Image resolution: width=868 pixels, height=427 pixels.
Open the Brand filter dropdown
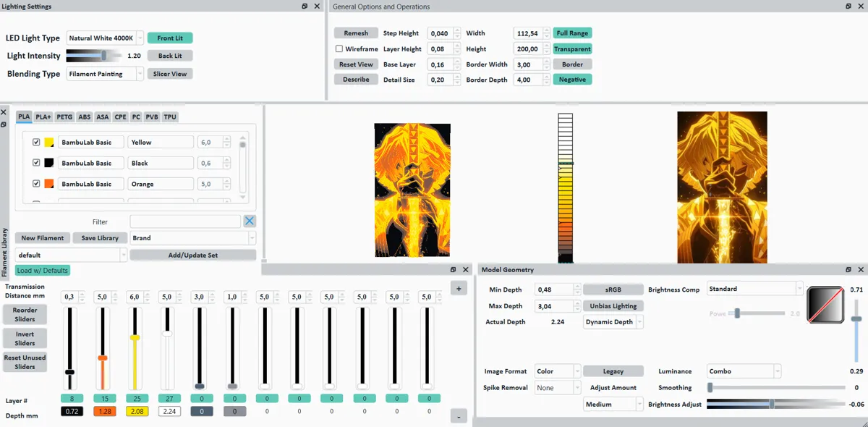[193, 238]
